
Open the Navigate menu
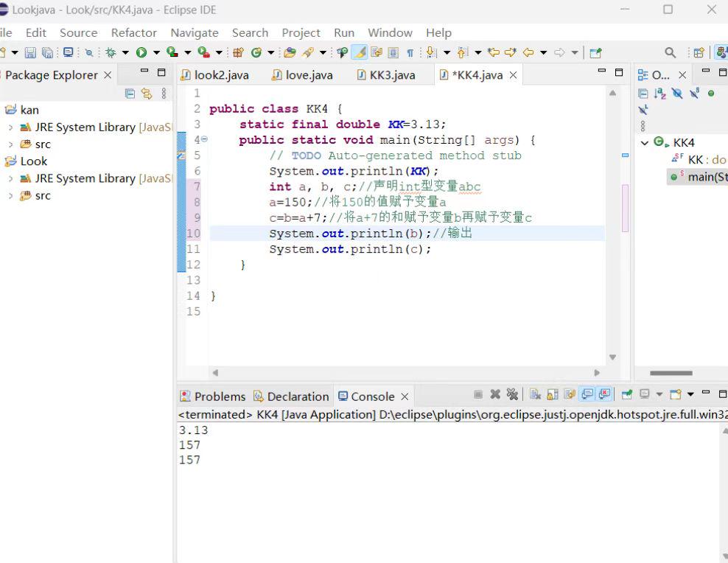coord(195,33)
